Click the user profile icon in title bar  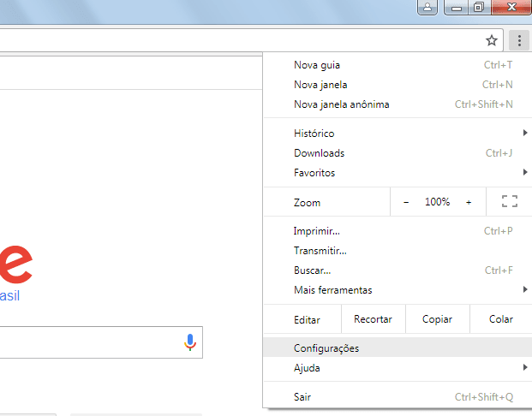tap(428, 8)
